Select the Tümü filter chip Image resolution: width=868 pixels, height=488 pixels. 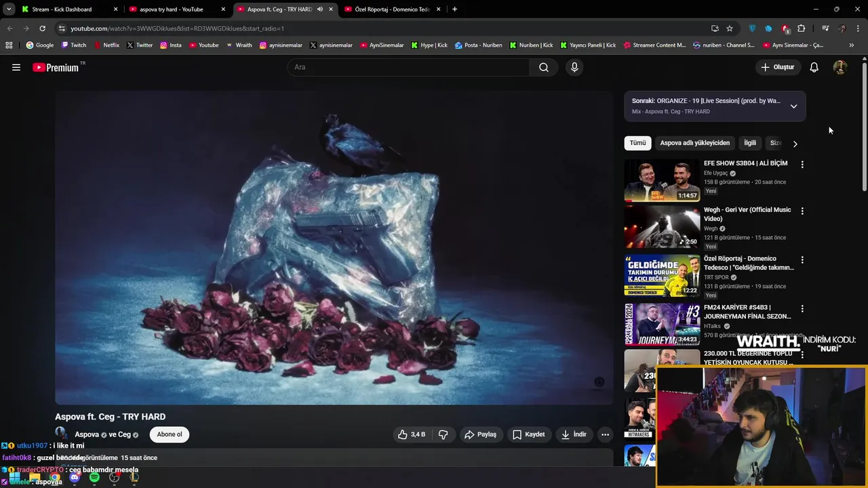637,143
